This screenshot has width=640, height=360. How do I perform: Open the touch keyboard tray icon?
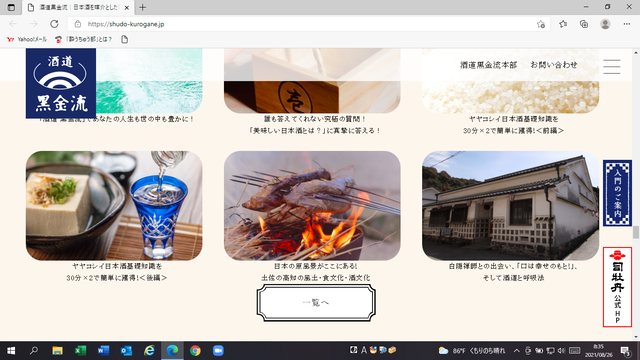575,351
